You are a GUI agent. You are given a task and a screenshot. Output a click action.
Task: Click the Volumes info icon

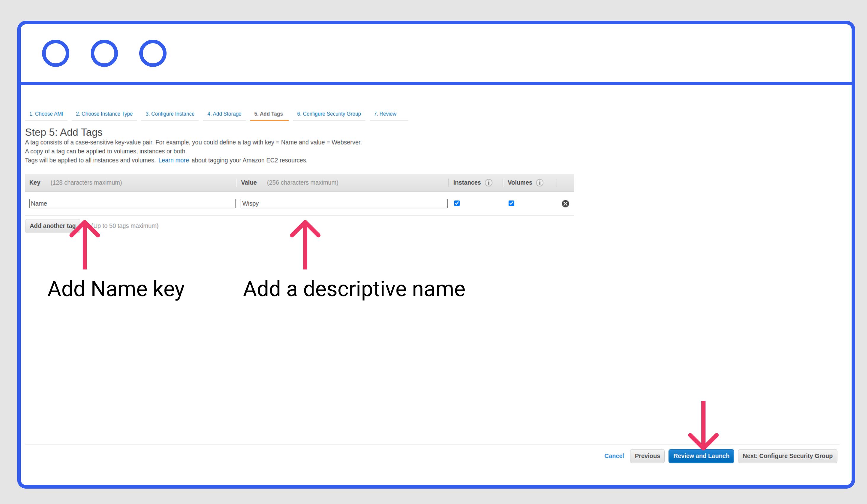point(540,183)
